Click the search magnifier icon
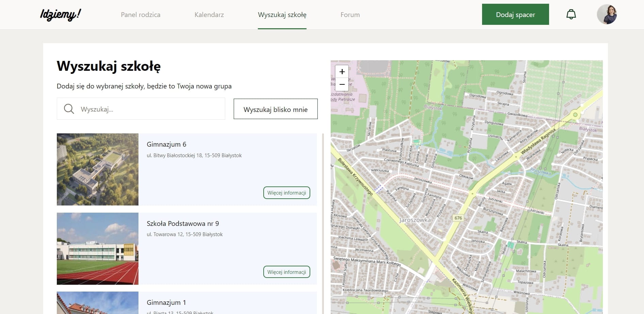This screenshot has width=644, height=314. point(69,109)
